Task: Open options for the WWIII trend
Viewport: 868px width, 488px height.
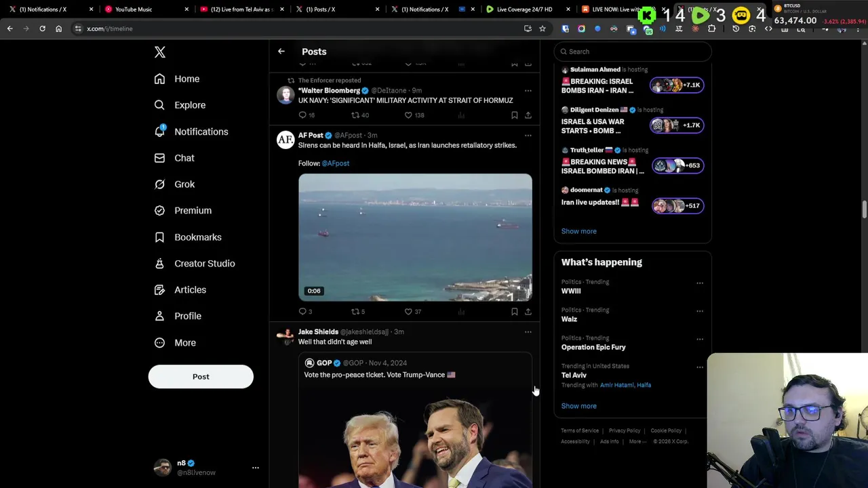Action: click(700, 283)
